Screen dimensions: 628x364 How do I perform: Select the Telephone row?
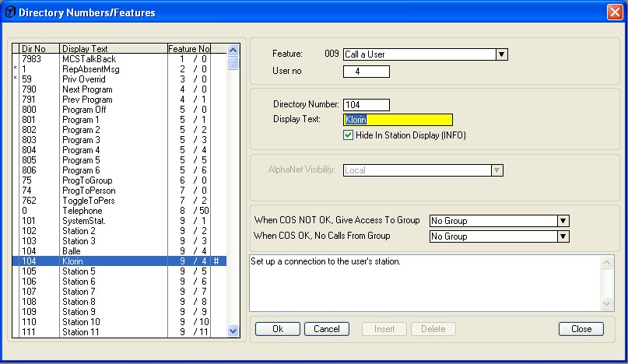pos(119,211)
